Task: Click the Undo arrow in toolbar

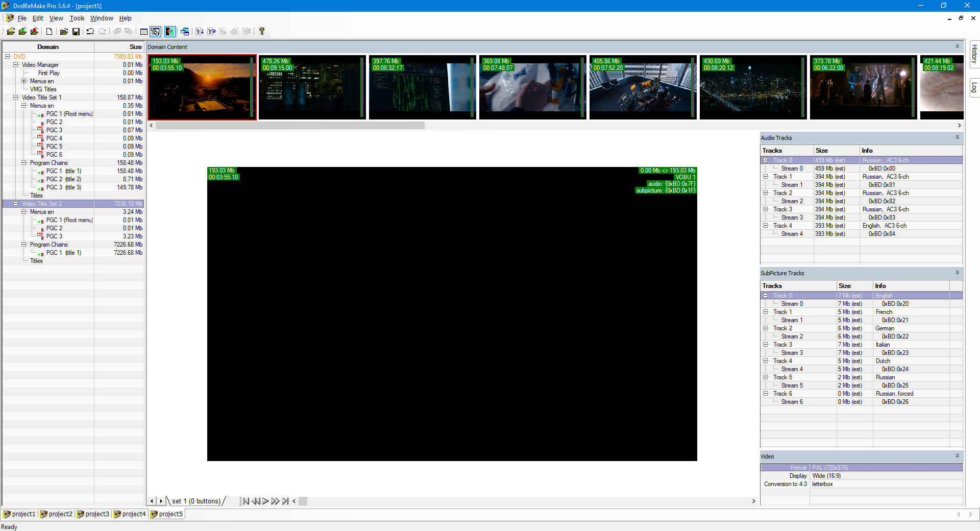Action: coord(90,32)
